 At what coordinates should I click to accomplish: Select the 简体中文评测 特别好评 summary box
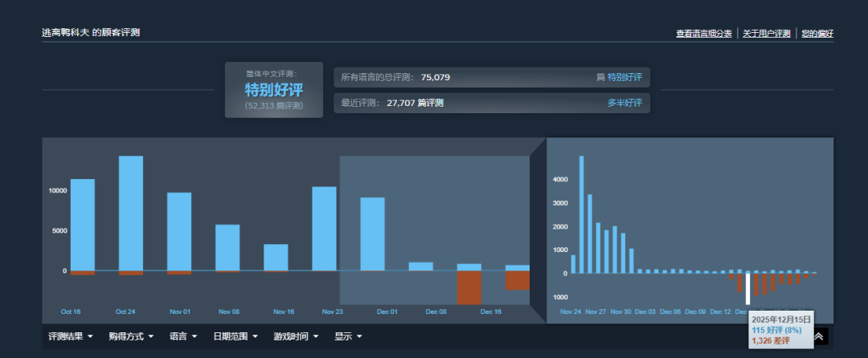pos(274,90)
